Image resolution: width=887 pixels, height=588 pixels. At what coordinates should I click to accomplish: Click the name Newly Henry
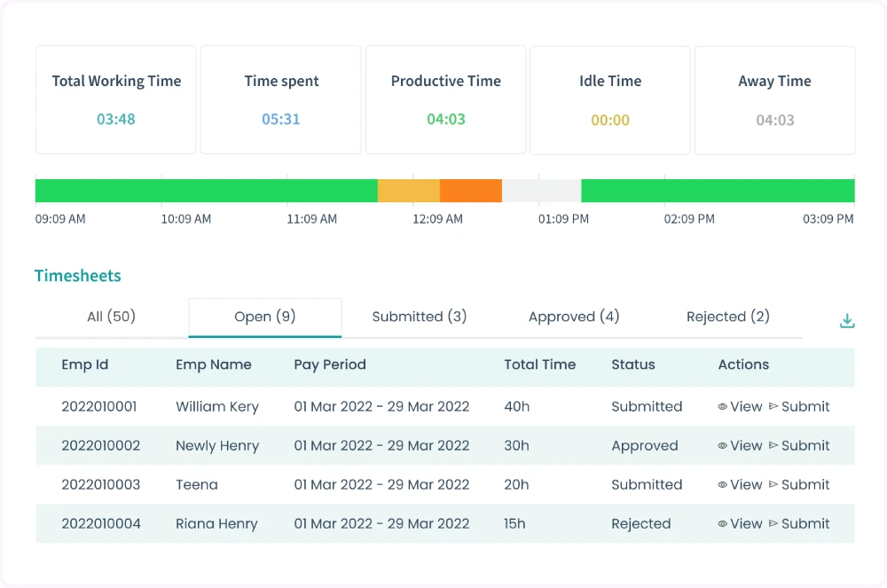point(217,446)
